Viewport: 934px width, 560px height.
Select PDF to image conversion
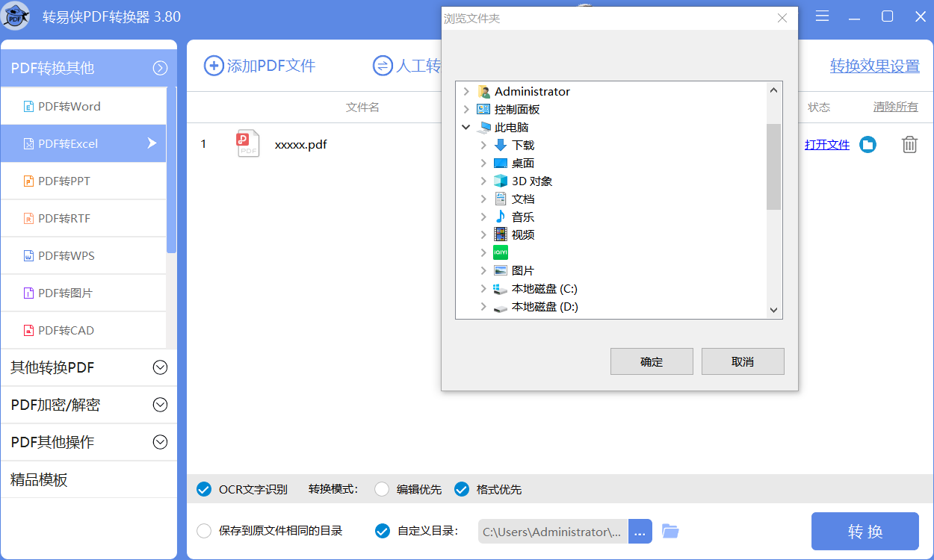pos(83,293)
